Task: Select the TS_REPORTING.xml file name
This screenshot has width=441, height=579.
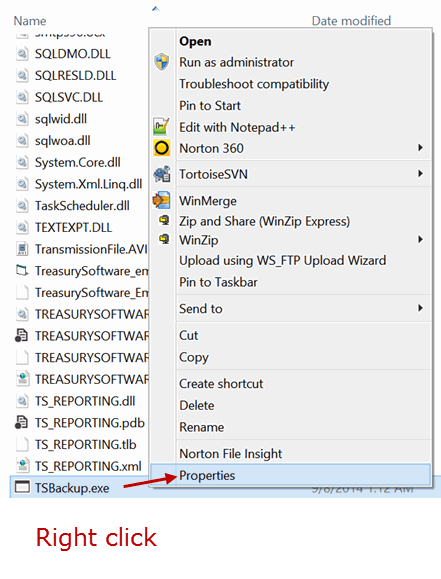Action: (x=88, y=466)
